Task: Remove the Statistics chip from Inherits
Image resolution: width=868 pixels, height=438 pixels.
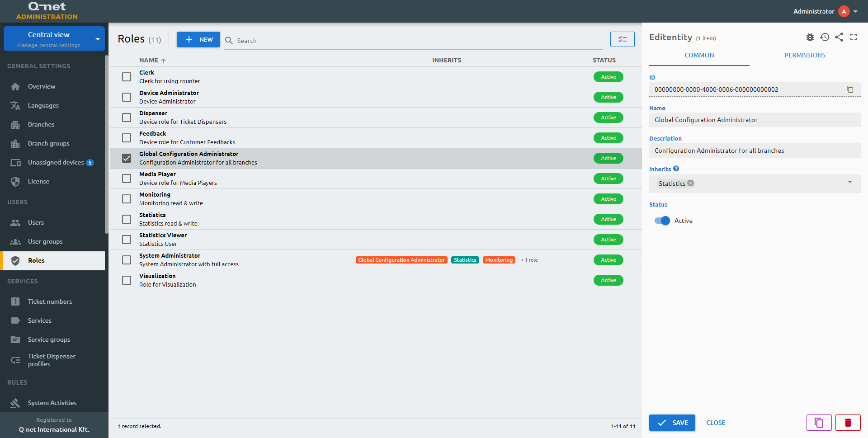Action: coord(691,183)
